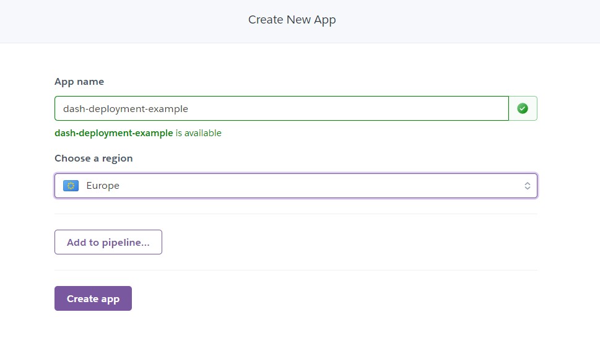Image resolution: width=600 pixels, height=364 pixels.
Task: Click the App name input field
Action: point(282,109)
